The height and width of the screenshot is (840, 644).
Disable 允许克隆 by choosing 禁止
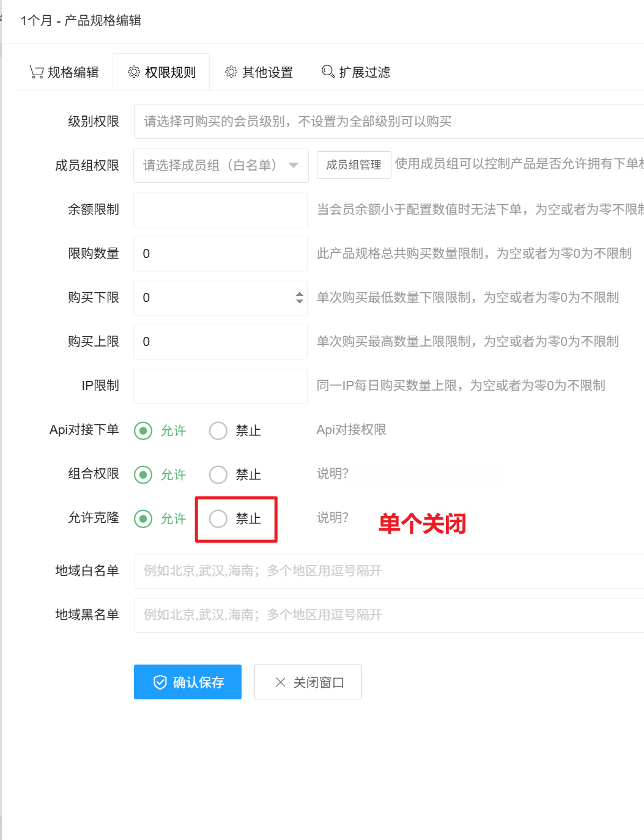pos(218,519)
